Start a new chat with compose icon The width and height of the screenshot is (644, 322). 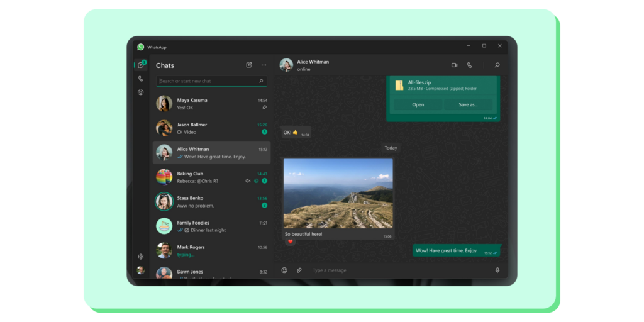pos(249,65)
